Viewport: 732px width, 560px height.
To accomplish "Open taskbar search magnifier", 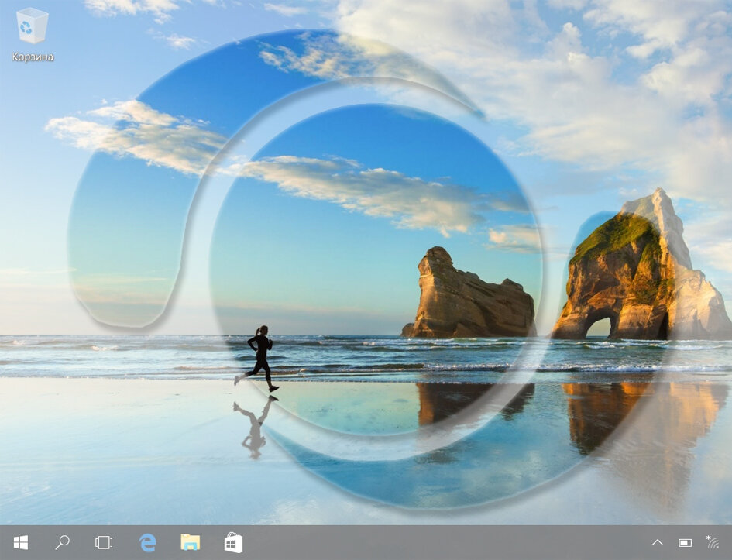I will click(62, 542).
